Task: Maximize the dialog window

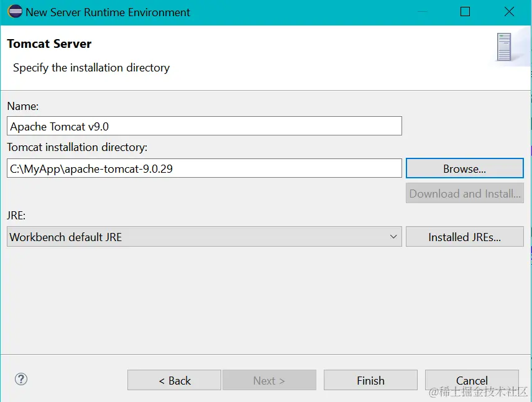Action: point(465,12)
